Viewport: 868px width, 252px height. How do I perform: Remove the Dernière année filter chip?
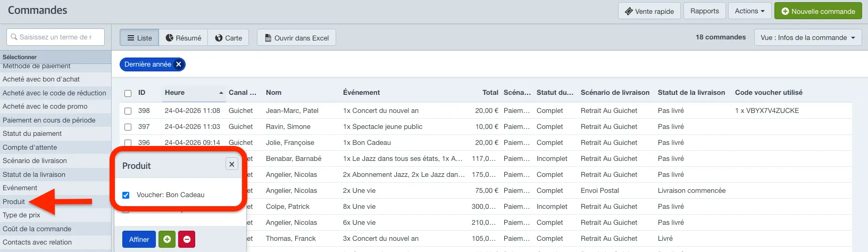click(179, 64)
